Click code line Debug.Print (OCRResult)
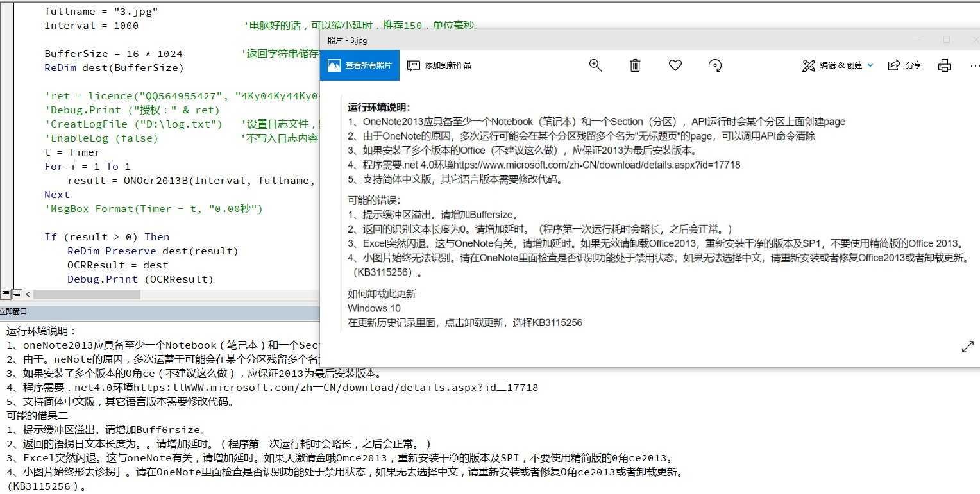The image size is (980, 494). 140,279
